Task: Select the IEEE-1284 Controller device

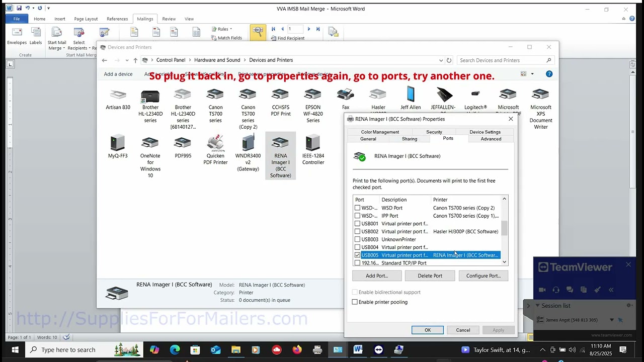Action: click(x=313, y=143)
